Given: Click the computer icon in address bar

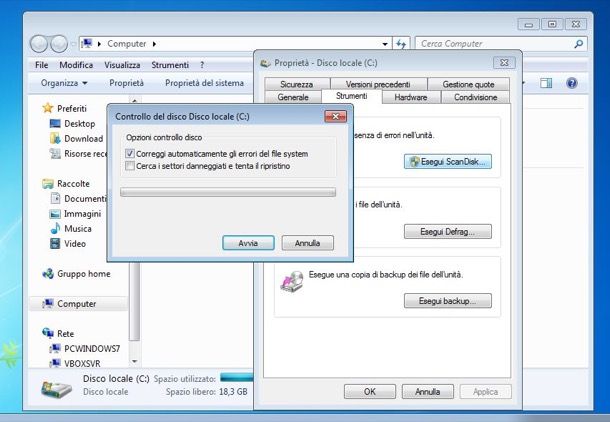Looking at the screenshot, I should tap(87, 44).
